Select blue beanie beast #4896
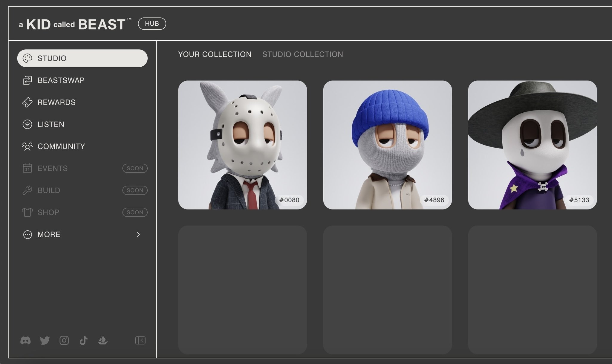The height and width of the screenshot is (364, 612). [x=387, y=145]
